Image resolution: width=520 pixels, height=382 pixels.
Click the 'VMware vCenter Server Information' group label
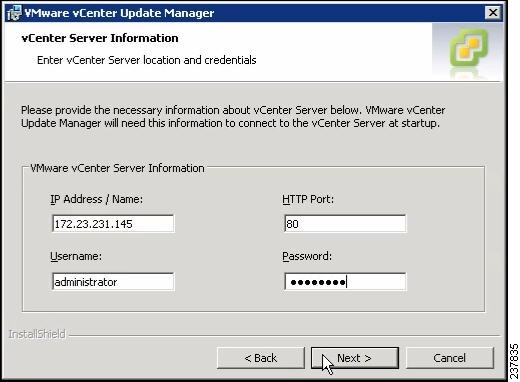[x=117, y=168]
